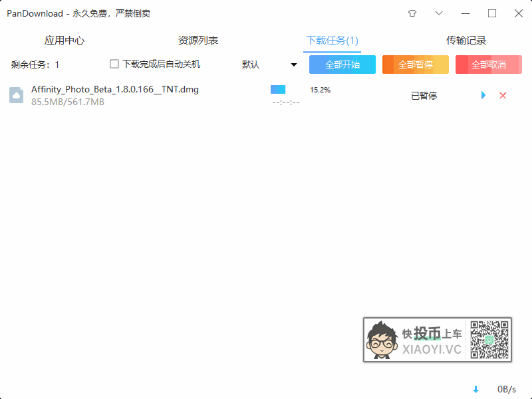Click the 剩余任务: 1 label
The height and width of the screenshot is (399, 532).
(x=35, y=65)
